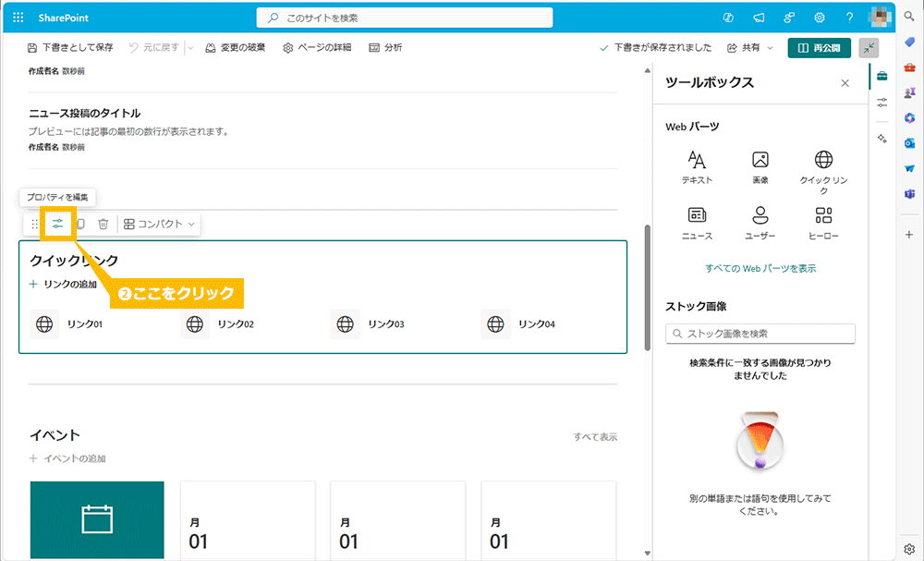Select the properties sliders tab on rail
The height and width of the screenshot is (561, 924).
[x=882, y=103]
